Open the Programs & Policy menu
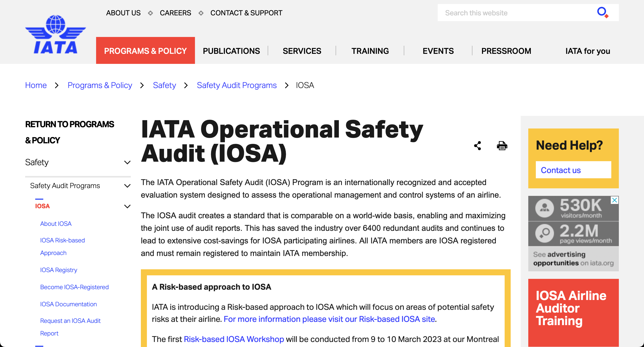644x347 pixels. click(145, 51)
